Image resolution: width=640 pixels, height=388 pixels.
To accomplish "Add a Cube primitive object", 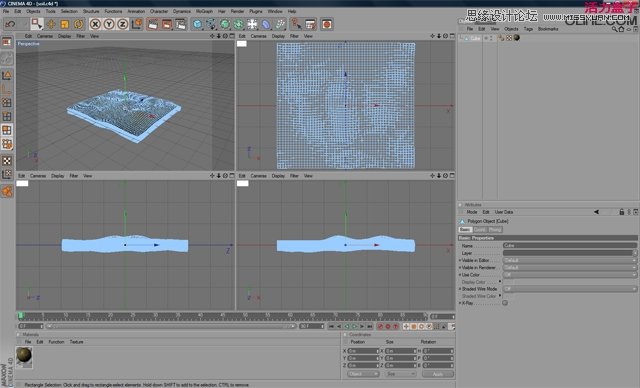I will (198, 24).
